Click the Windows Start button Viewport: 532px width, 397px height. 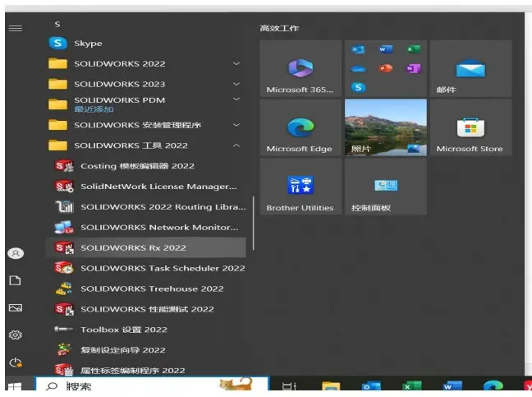15,386
